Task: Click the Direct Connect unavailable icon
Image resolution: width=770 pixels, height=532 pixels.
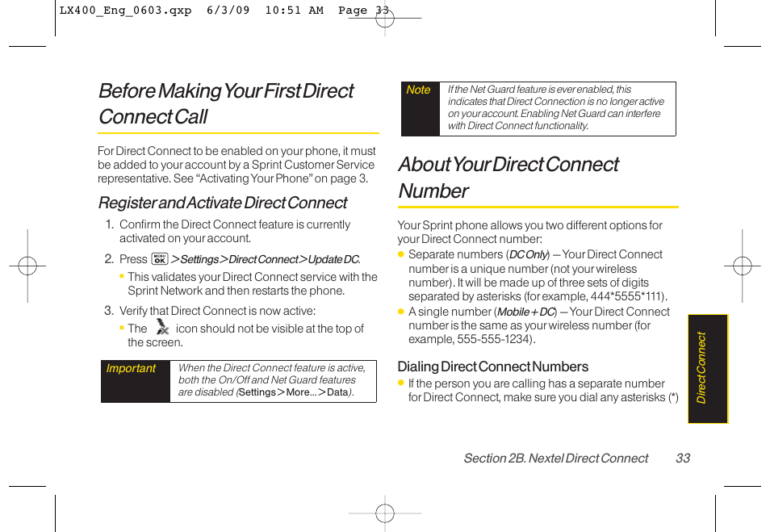Action: pos(161,327)
